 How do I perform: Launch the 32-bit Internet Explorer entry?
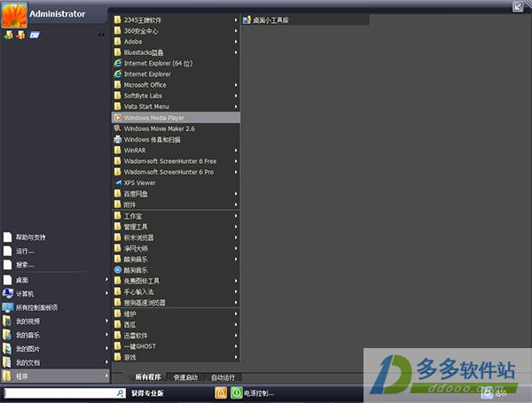click(176, 74)
